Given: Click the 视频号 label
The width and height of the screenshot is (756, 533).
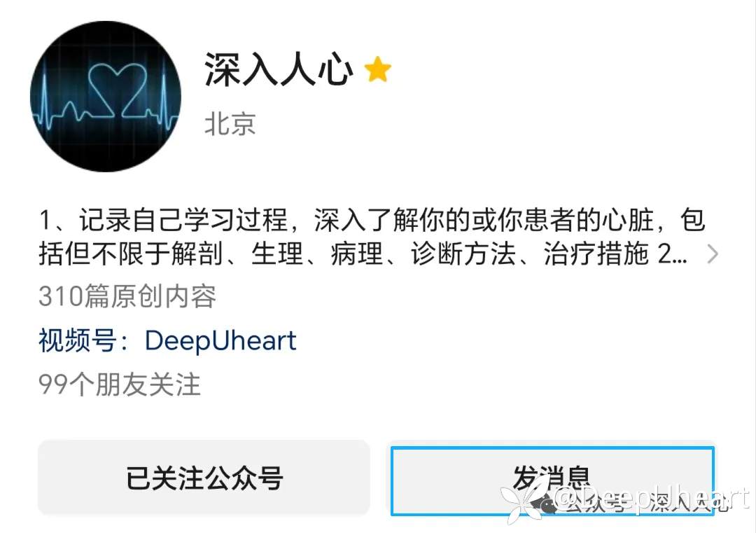Looking at the screenshot, I should click(77, 340).
